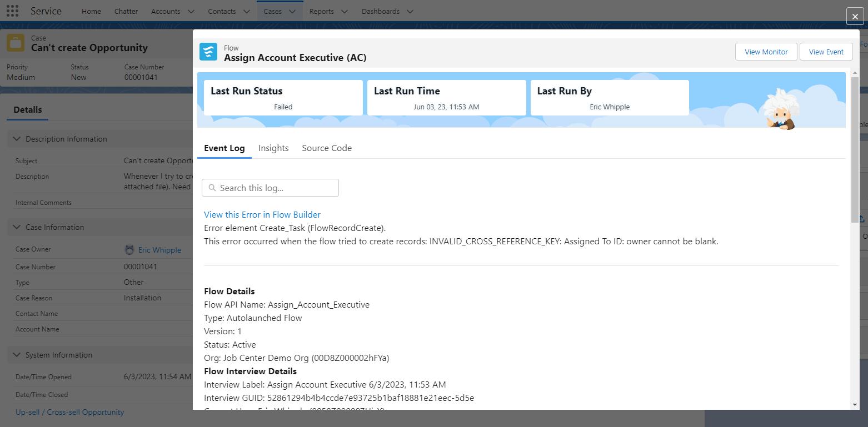Open the Contacts tab dropdown arrow
Screen dimensions: 868x427
pyautogui.click(x=246, y=12)
